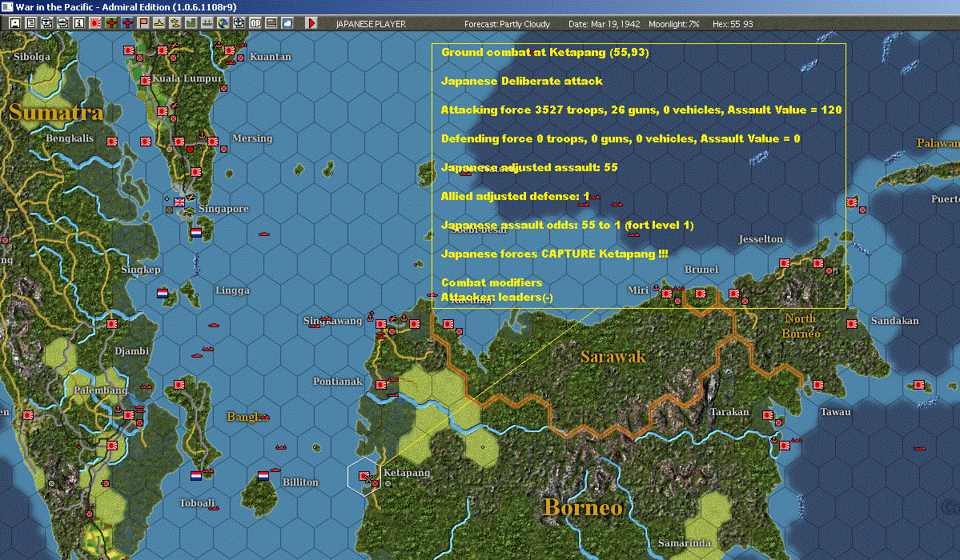This screenshot has width=960, height=560.
Task: Select the Japanese base at Kuala Lumpur
Action: tap(145, 80)
